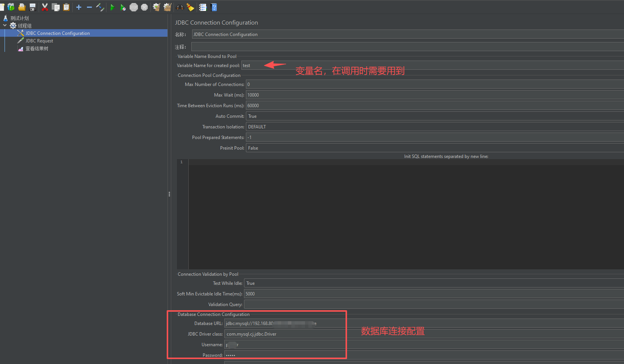
Task: Click the gear icon of 线程组
Action: coord(13,26)
